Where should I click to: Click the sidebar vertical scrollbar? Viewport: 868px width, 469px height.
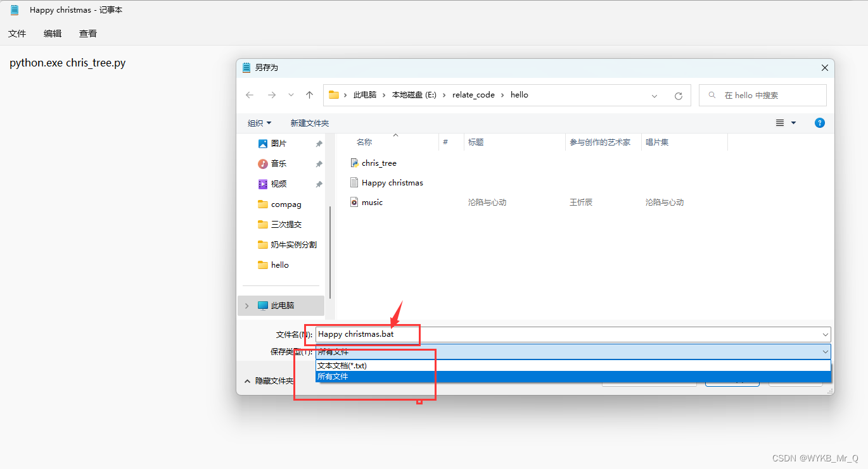pos(330,252)
